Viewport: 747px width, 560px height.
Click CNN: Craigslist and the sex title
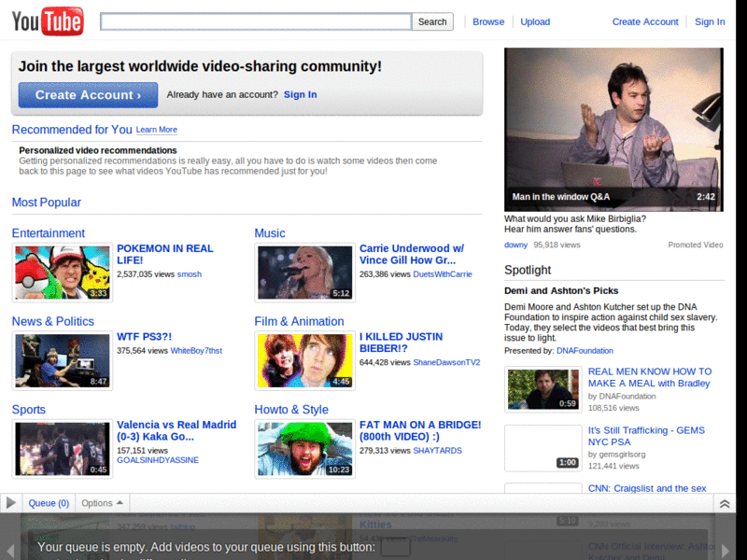click(647, 488)
